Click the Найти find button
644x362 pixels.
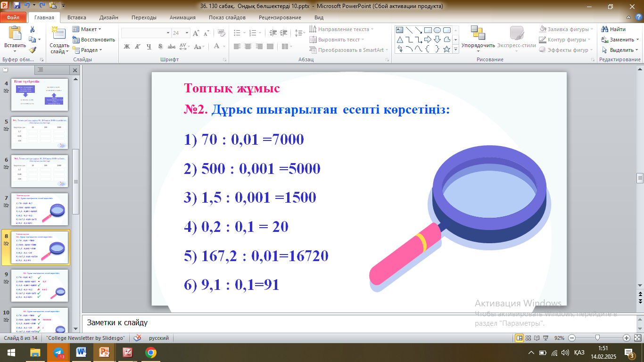click(x=613, y=29)
